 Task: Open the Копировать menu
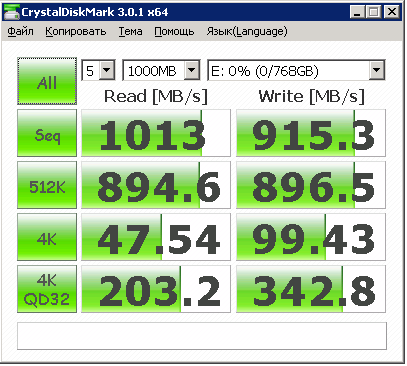pos(76,31)
